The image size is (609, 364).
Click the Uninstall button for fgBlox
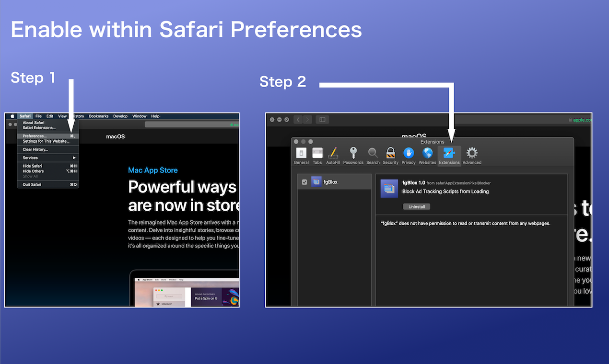[417, 207]
